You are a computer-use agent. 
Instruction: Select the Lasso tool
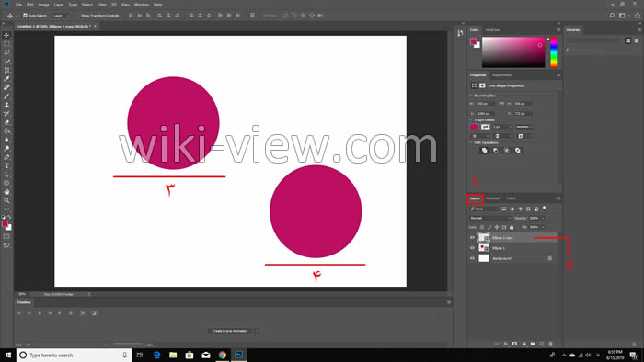point(6,52)
